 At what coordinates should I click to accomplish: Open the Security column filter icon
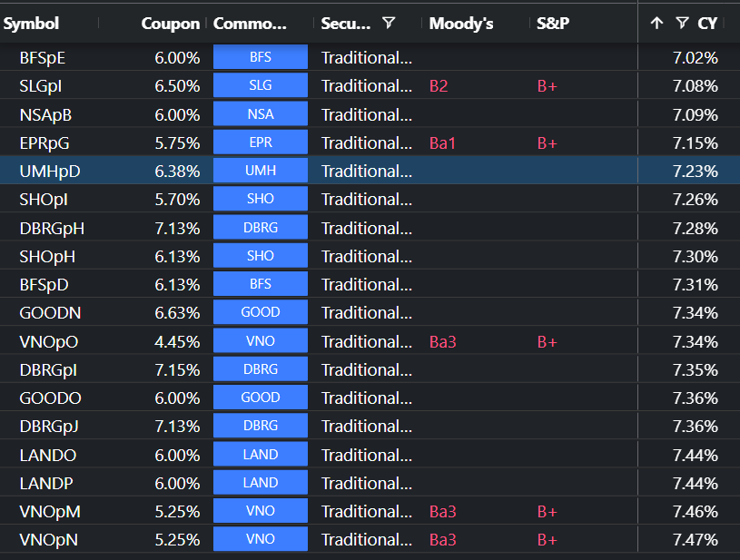point(389,23)
